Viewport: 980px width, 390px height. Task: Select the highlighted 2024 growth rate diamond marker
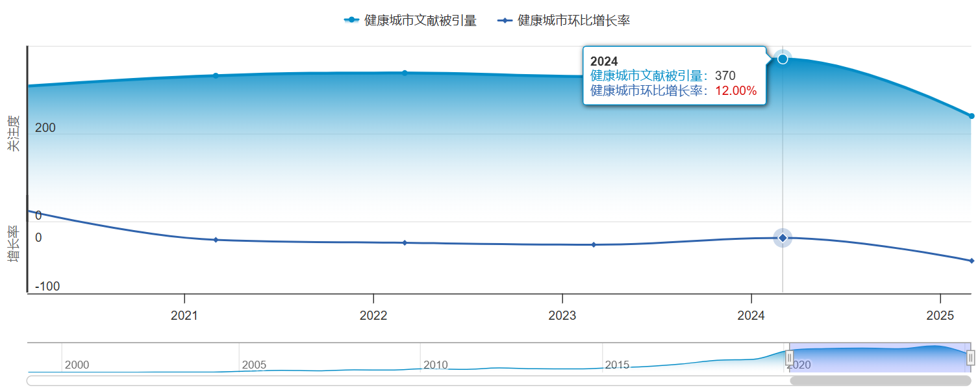coord(783,238)
